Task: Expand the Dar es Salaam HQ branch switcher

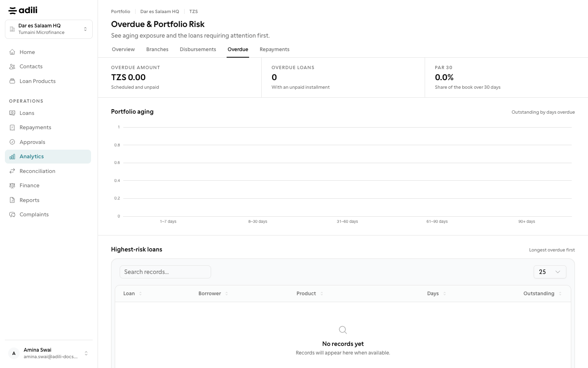Action: click(49, 29)
